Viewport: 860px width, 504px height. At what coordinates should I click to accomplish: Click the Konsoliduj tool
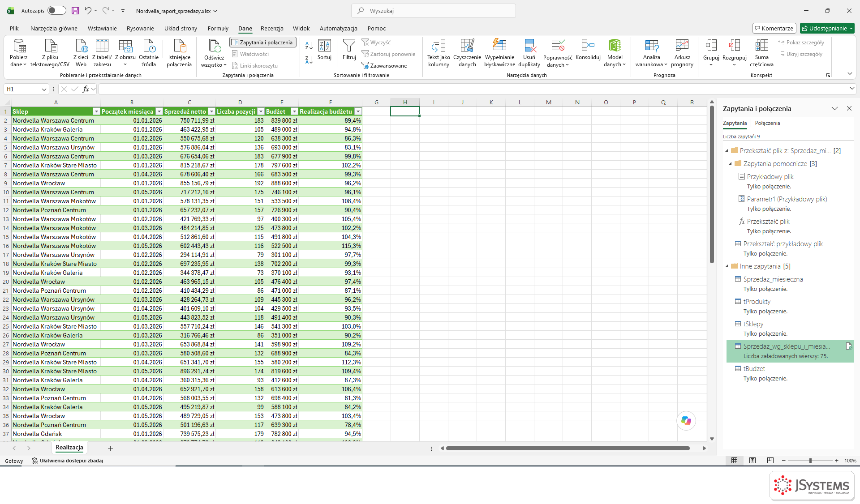point(588,50)
